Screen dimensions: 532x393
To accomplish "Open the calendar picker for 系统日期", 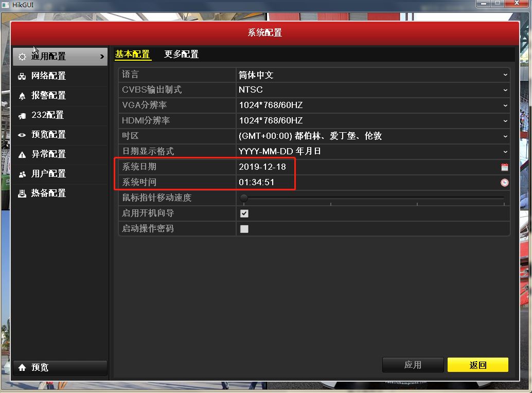I will click(504, 167).
